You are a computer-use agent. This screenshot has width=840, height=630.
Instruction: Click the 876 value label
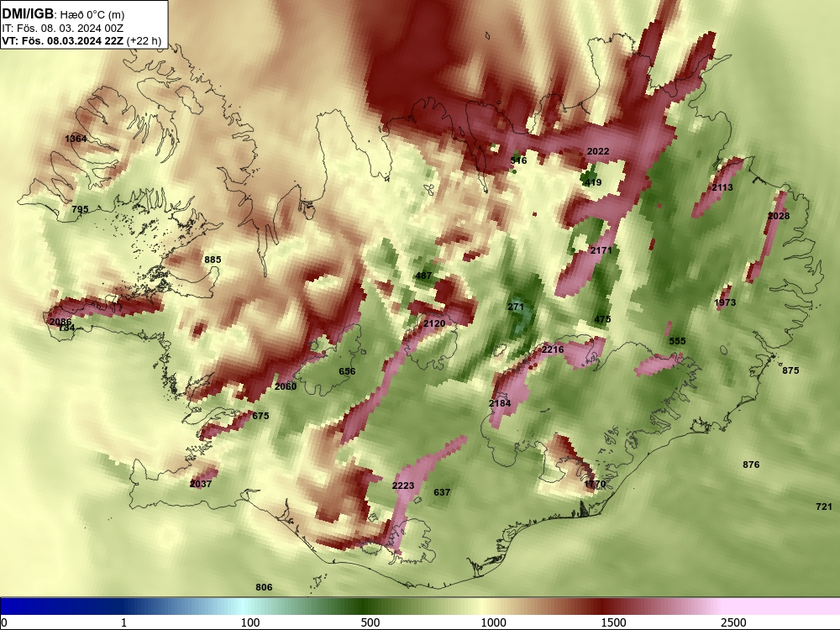tap(751, 465)
